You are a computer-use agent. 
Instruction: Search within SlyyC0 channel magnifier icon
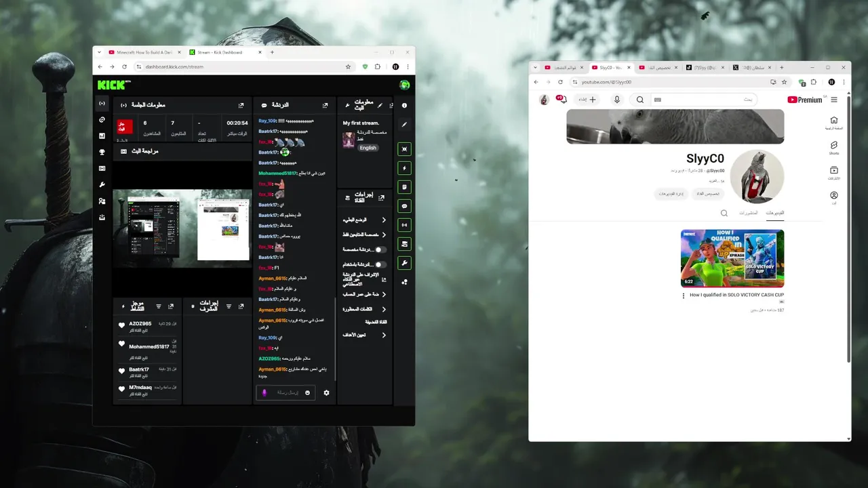[724, 213]
